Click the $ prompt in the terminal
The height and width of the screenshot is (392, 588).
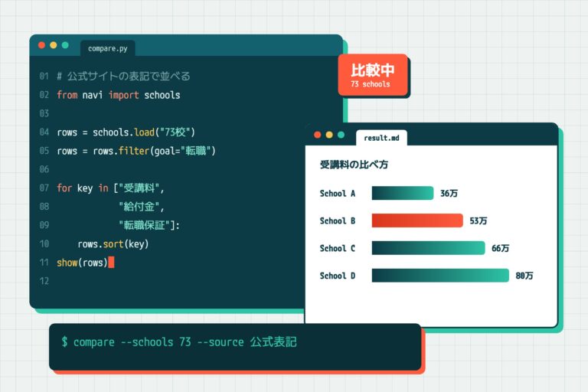(x=64, y=341)
